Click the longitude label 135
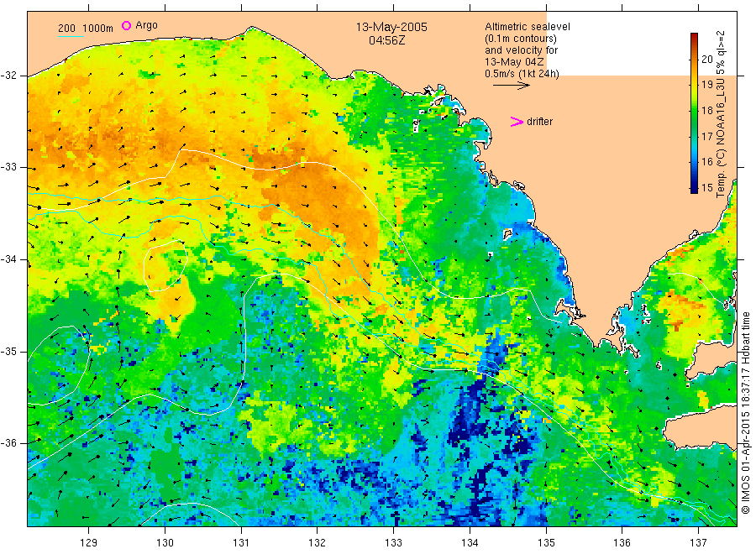Viewport: 756px width, 554px height. coord(546,543)
